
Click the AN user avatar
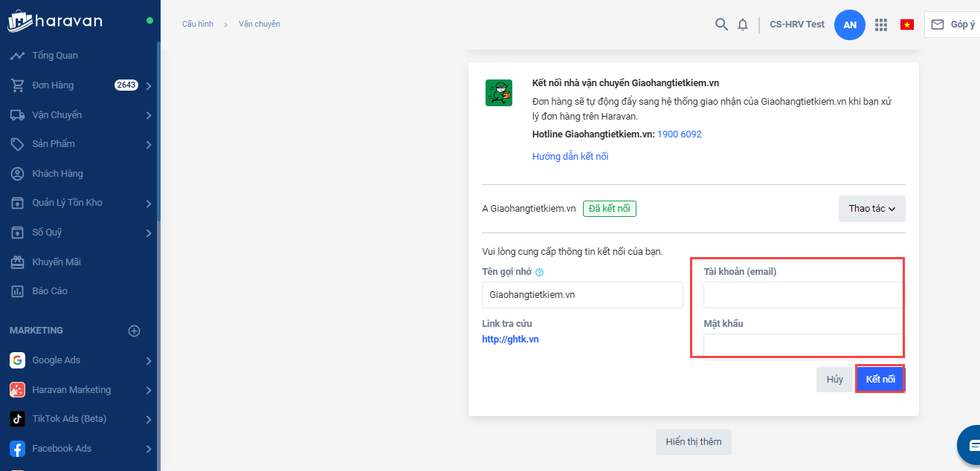(849, 25)
